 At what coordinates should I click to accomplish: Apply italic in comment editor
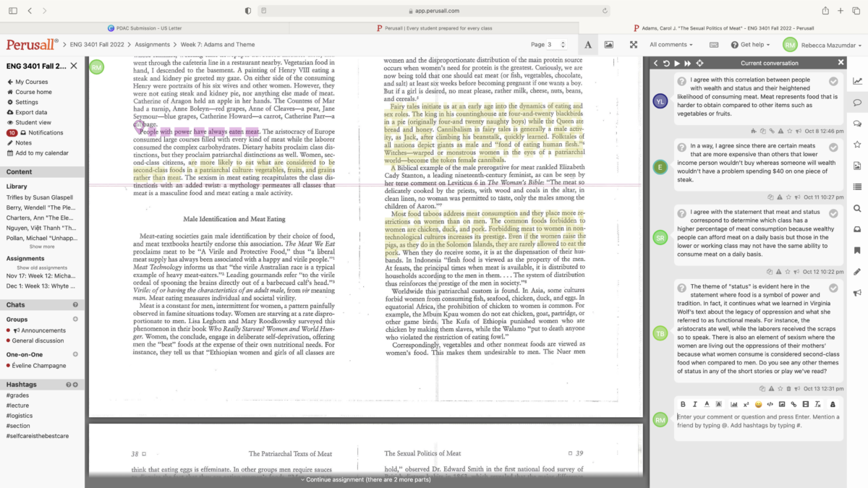pyautogui.click(x=695, y=404)
